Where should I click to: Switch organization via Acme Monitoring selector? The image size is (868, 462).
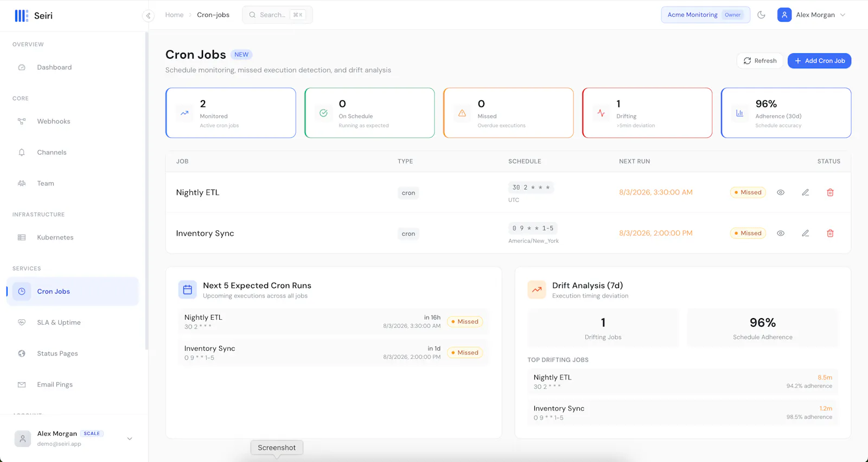[705, 15]
